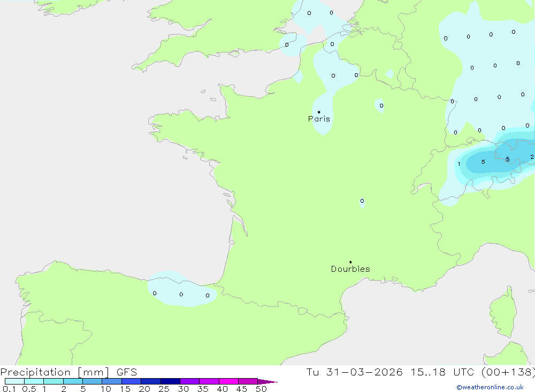Pick the 40–45 mm legend swatch

point(228,381)
